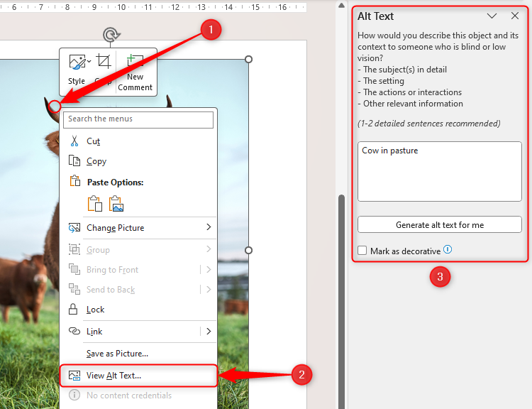This screenshot has width=532, height=409.
Task: Select Lock in the context menu
Action: pos(95,310)
